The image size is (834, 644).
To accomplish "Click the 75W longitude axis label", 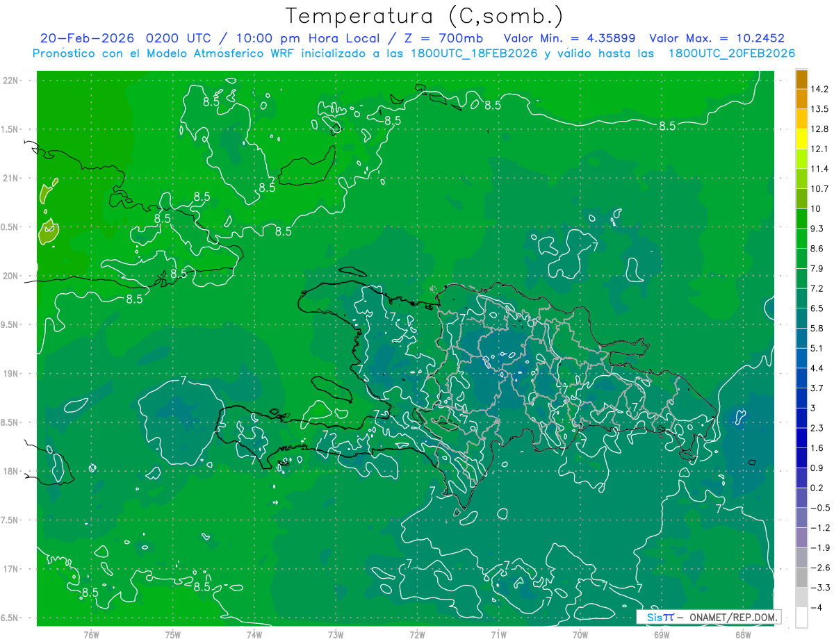I will coord(173,634).
